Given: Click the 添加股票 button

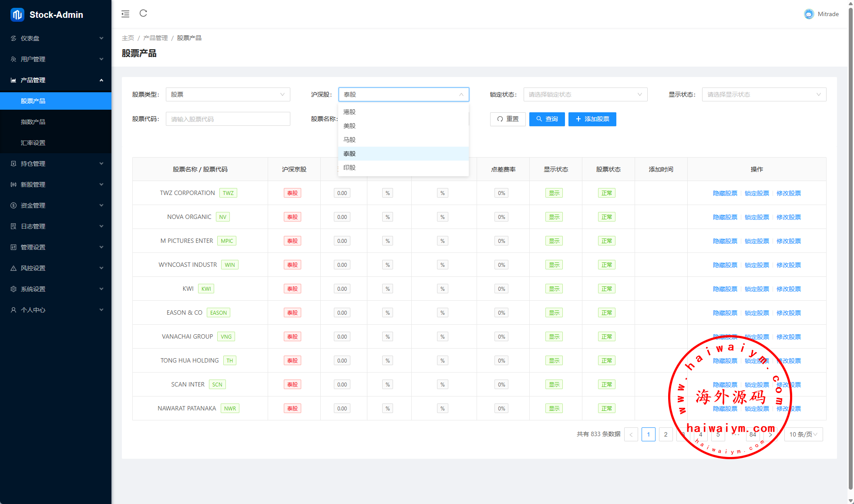Looking at the screenshot, I should pos(592,119).
